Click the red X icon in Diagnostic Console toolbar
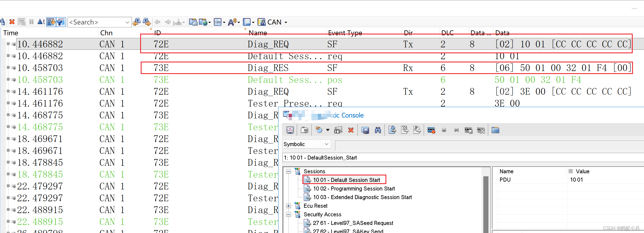 pos(351,130)
